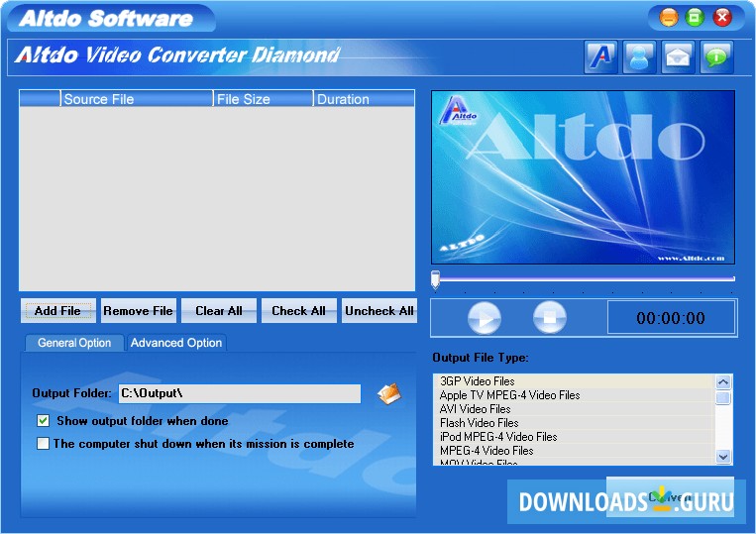Click the 00:00:00 time display
This screenshot has width=756, height=534.
(x=671, y=318)
